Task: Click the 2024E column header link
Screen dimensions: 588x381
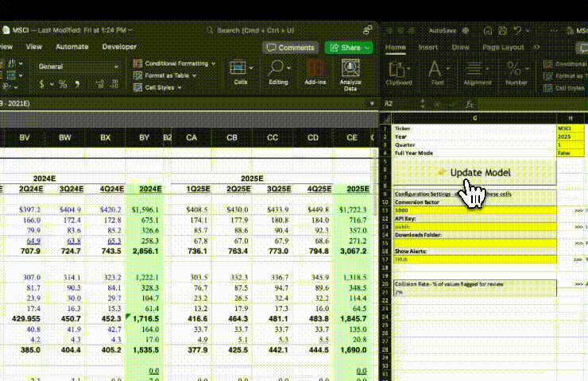Action: tap(150, 189)
